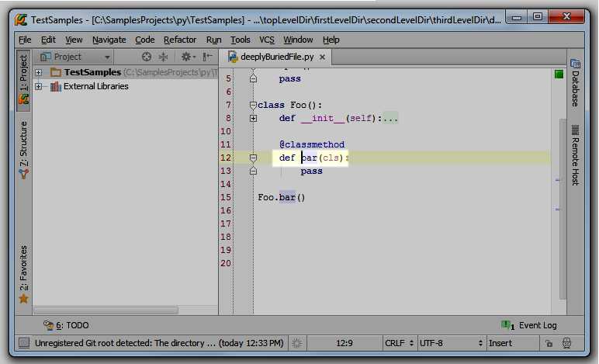Open the Edit menu
599x364 pixels.
pos(48,40)
